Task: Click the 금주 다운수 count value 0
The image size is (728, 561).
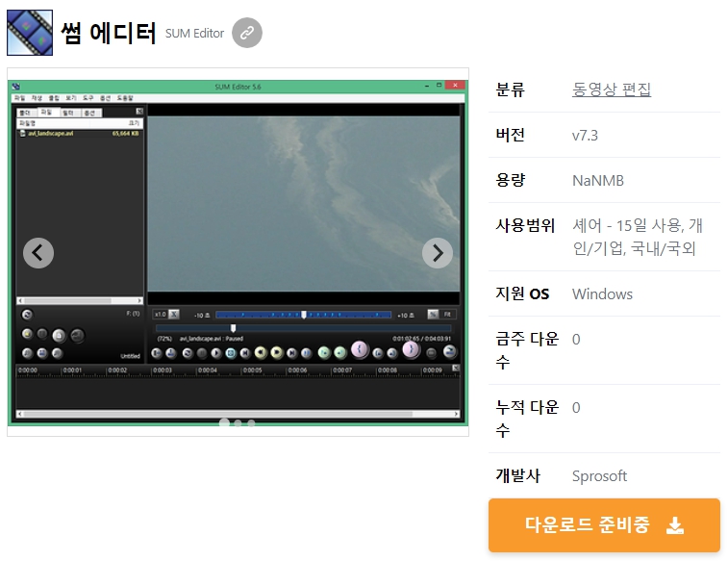Action: pyautogui.click(x=576, y=340)
